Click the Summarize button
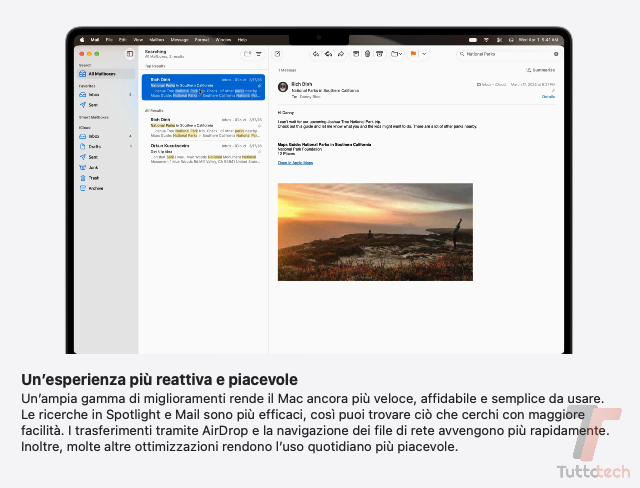Viewport: 640px width, 488px height. [540, 70]
